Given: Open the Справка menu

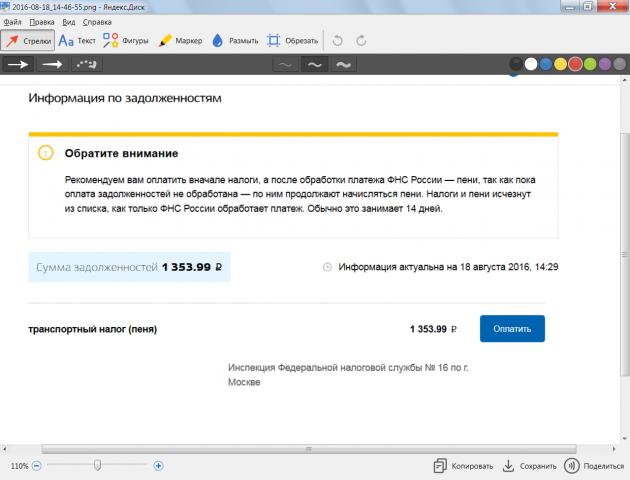Looking at the screenshot, I should tap(97, 22).
